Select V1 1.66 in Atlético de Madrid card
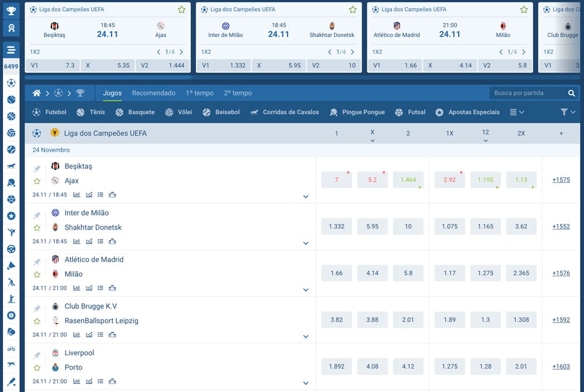Screen dimensions: 584x392 [x=394, y=65]
